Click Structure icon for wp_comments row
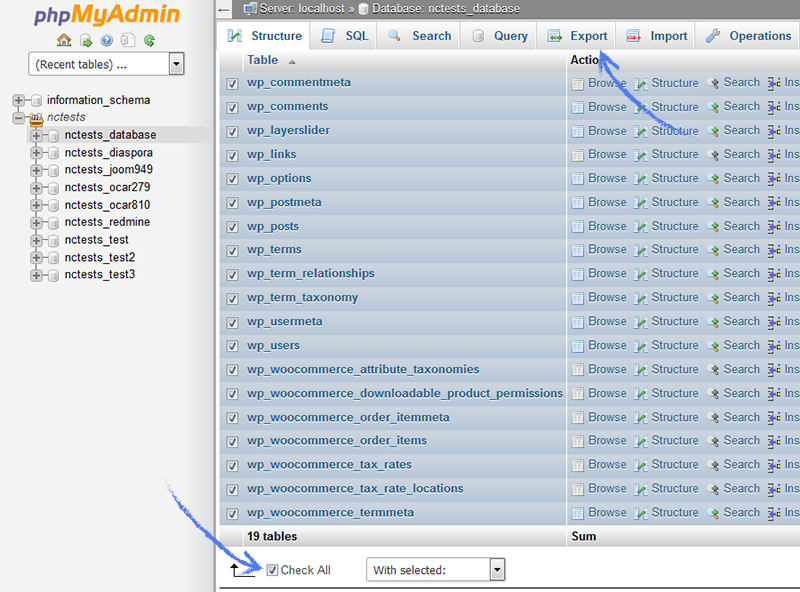The height and width of the screenshot is (592, 800). (640, 107)
